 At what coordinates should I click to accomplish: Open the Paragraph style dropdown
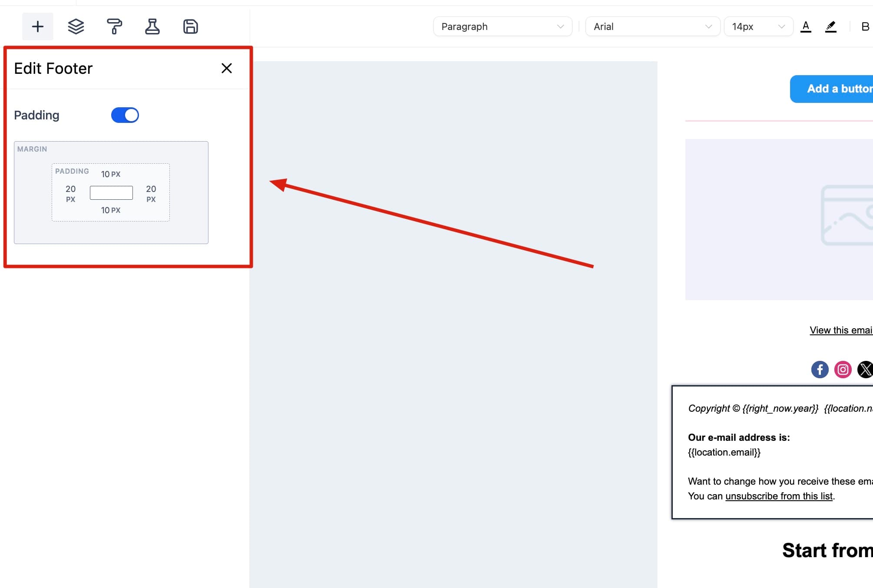tap(502, 26)
